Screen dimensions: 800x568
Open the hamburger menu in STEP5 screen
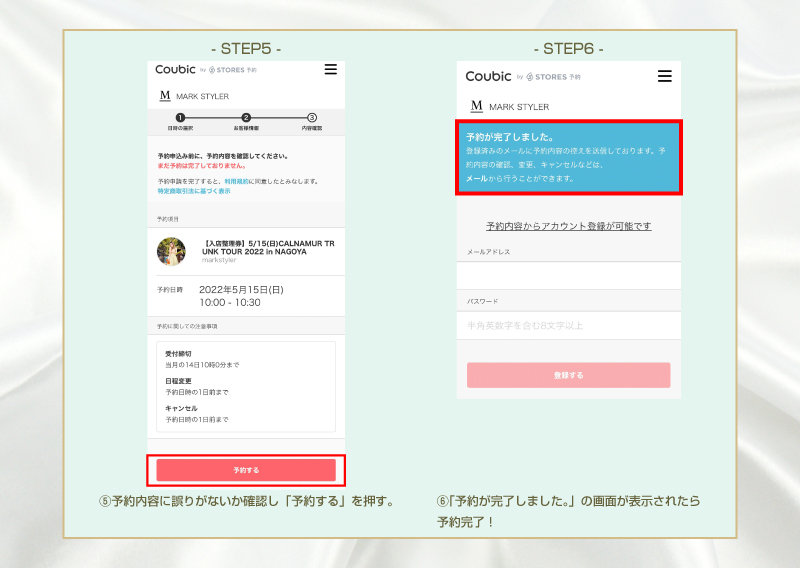(331, 70)
